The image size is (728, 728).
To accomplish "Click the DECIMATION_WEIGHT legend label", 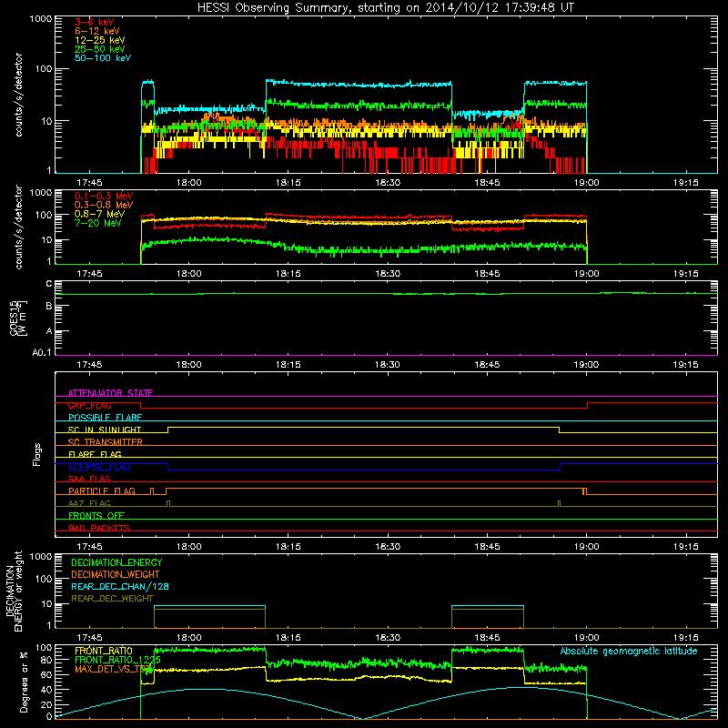I will 116,574.
